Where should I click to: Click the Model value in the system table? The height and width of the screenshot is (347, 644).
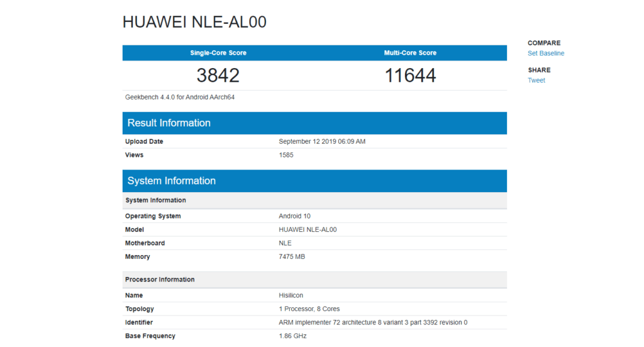[308, 230]
